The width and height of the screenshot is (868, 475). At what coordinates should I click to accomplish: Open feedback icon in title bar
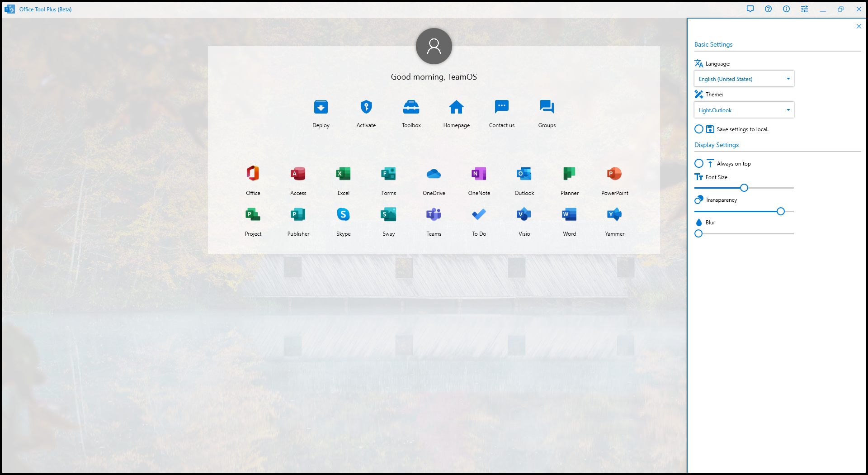(x=750, y=9)
